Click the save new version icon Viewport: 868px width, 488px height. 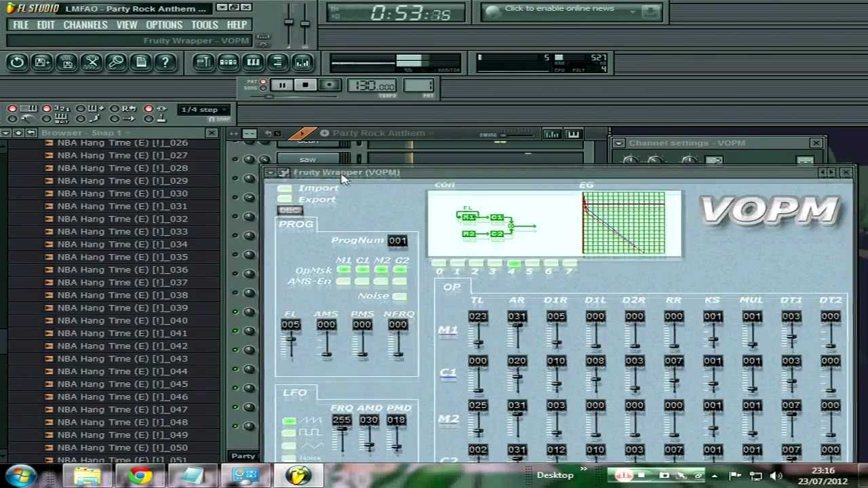[42, 62]
